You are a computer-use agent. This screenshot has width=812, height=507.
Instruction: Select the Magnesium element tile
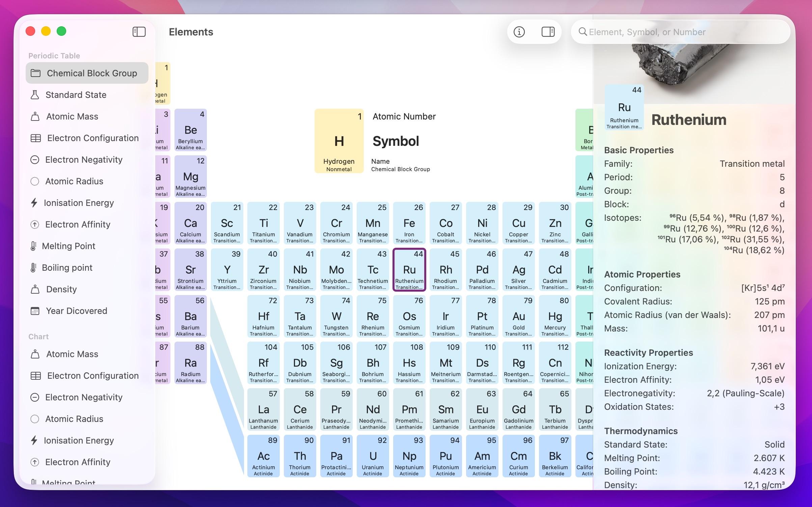pyautogui.click(x=191, y=176)
